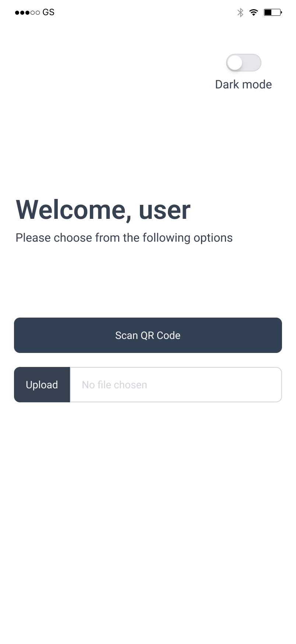Click the gray track of the dark mode switch
Image resolution: width=296 pixels, height=644 pixels.
click(x=253, y=63)
